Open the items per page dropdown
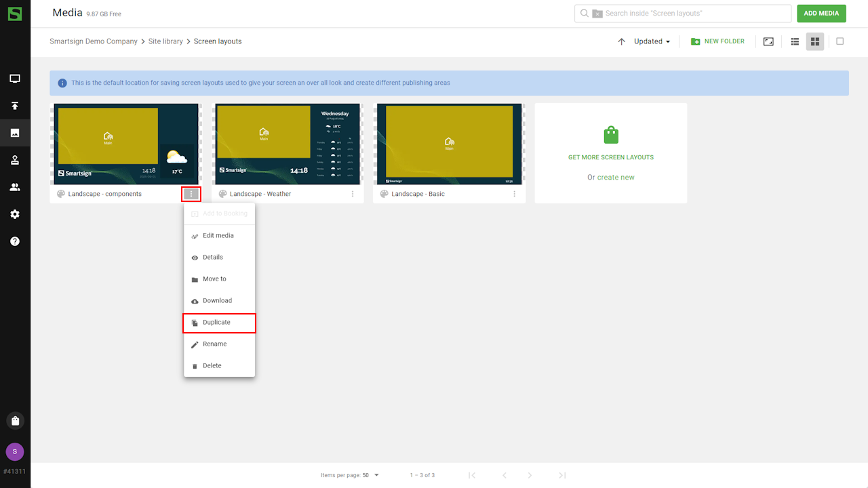The image size is (868, 488). (x=370, y=475)
